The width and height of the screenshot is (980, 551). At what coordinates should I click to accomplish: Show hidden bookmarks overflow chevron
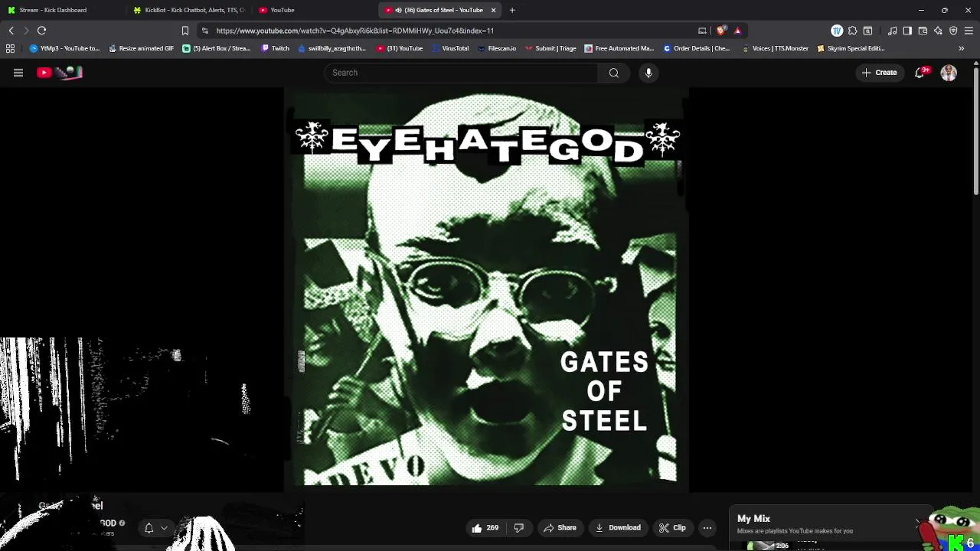pos(962,48)
